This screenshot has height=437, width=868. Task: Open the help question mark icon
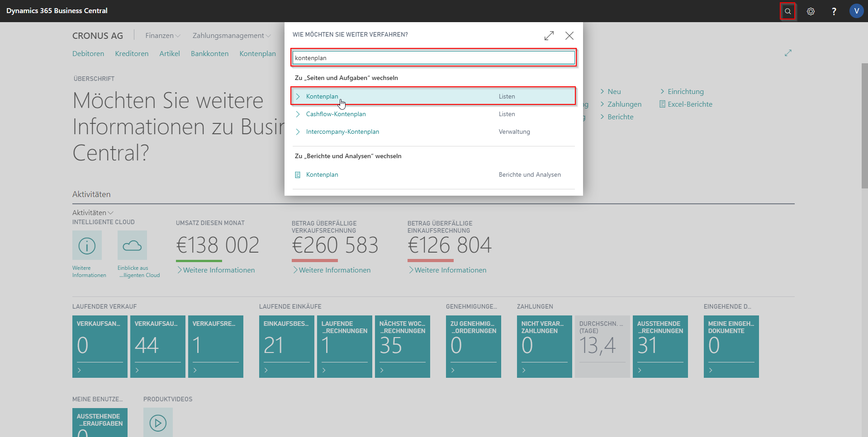(x=834, y=11)
